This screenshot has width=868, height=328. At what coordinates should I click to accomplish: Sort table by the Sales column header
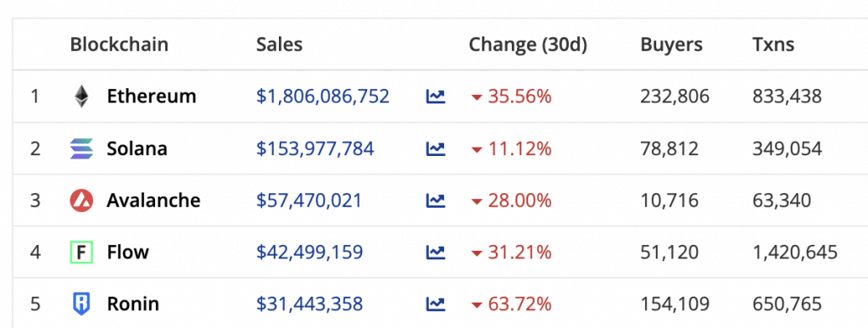click(279, 44)
